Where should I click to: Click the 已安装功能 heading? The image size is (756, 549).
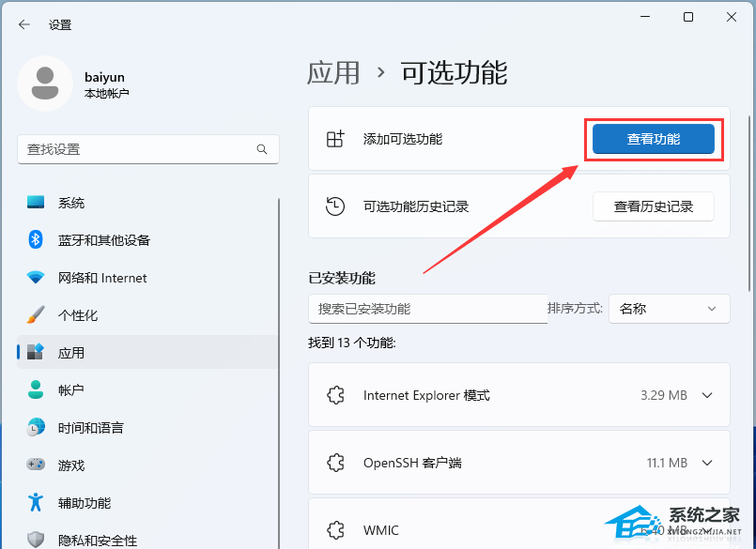[342, 278]
